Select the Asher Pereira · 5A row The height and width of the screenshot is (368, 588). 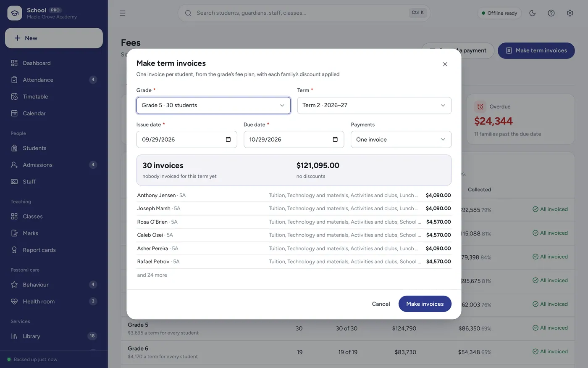[294, 248]
